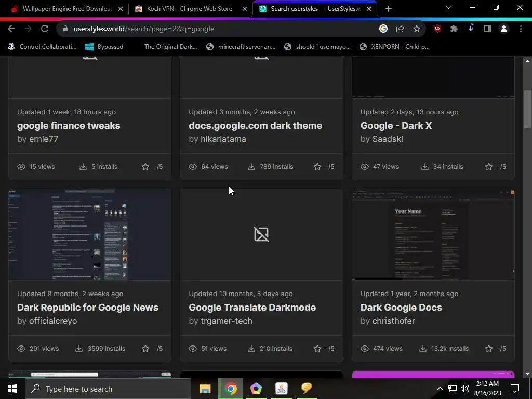Open Google - Dark X style
This screenshot has width=532, height=399.
pos(396,126)
